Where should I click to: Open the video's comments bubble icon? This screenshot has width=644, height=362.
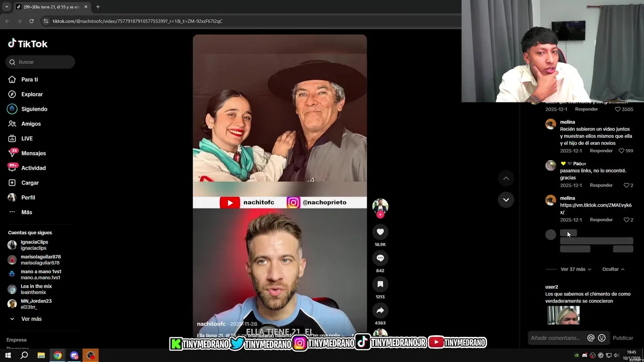(380, 258)
